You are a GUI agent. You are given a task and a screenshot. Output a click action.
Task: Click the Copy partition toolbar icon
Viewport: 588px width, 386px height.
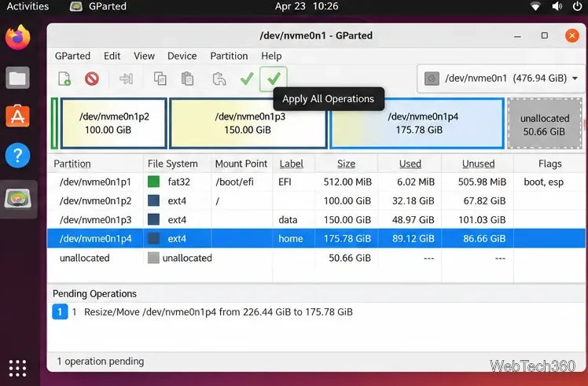160,79
